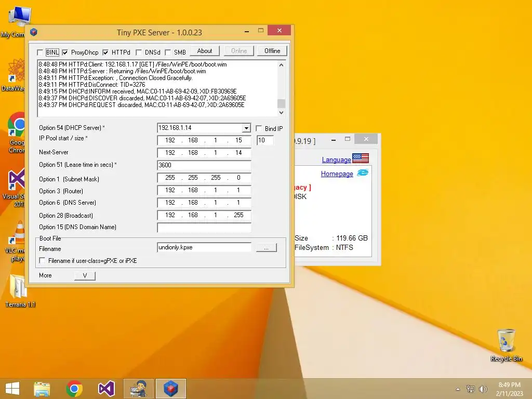Click the Option 3 Router IP field
Image resolution: width=532 pixels, height=399 pixels.
click(204, 190)
